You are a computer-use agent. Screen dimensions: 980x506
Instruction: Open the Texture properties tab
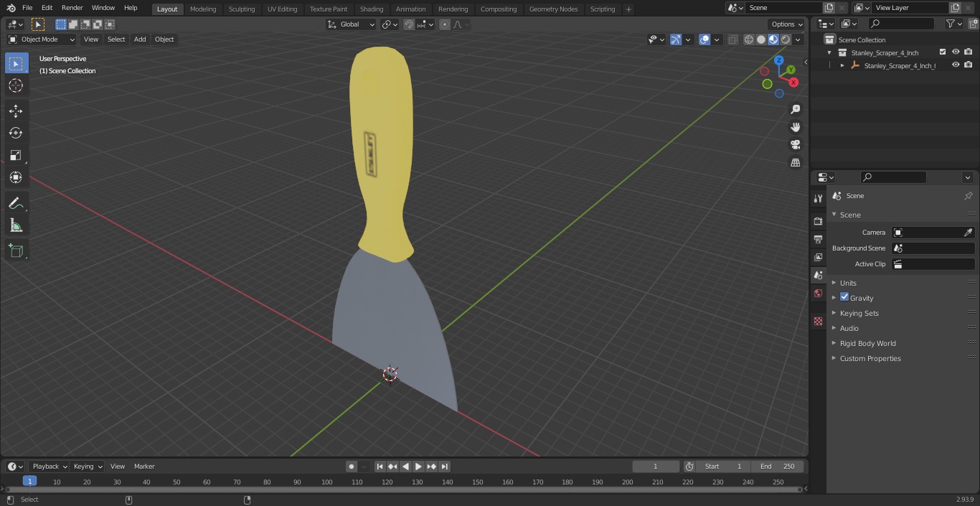818,321
